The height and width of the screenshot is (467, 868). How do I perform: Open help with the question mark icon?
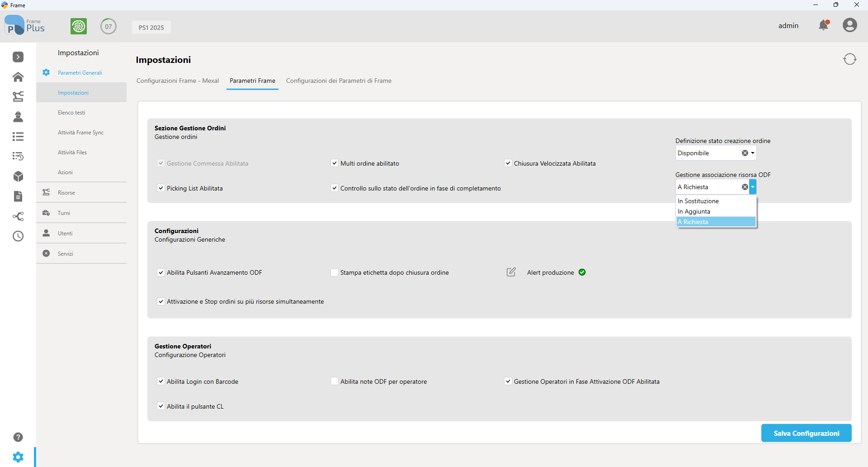(18, 437)
